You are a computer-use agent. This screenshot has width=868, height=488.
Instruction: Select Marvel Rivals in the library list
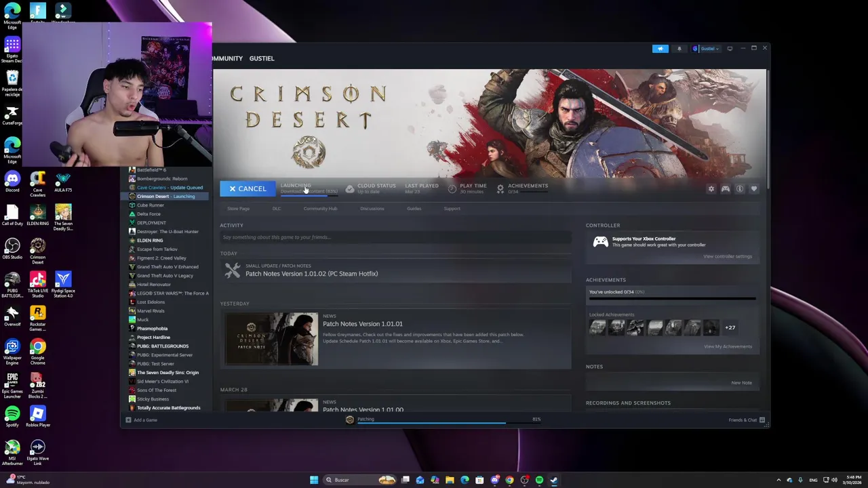coord(151,311)
